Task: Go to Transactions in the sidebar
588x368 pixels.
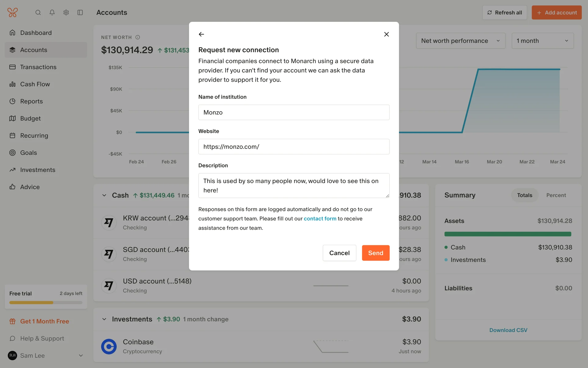Action: 38,67
